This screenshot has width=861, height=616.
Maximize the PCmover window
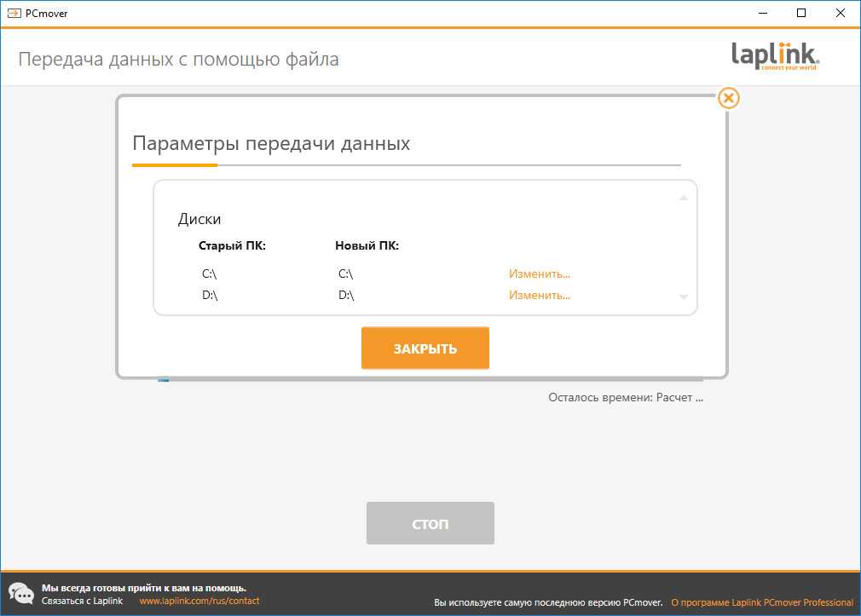[x=801, y=13]
